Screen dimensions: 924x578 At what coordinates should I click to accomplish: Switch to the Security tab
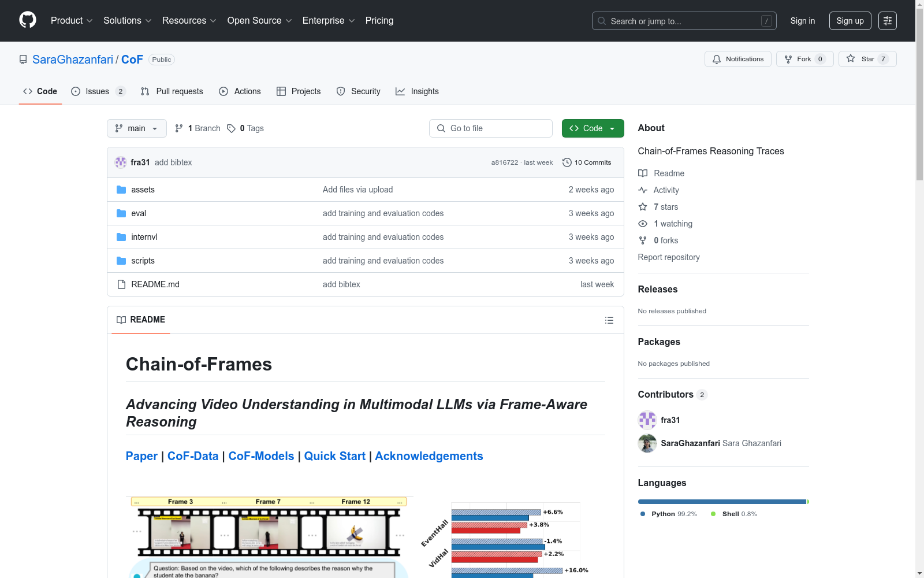pos(359,91)
